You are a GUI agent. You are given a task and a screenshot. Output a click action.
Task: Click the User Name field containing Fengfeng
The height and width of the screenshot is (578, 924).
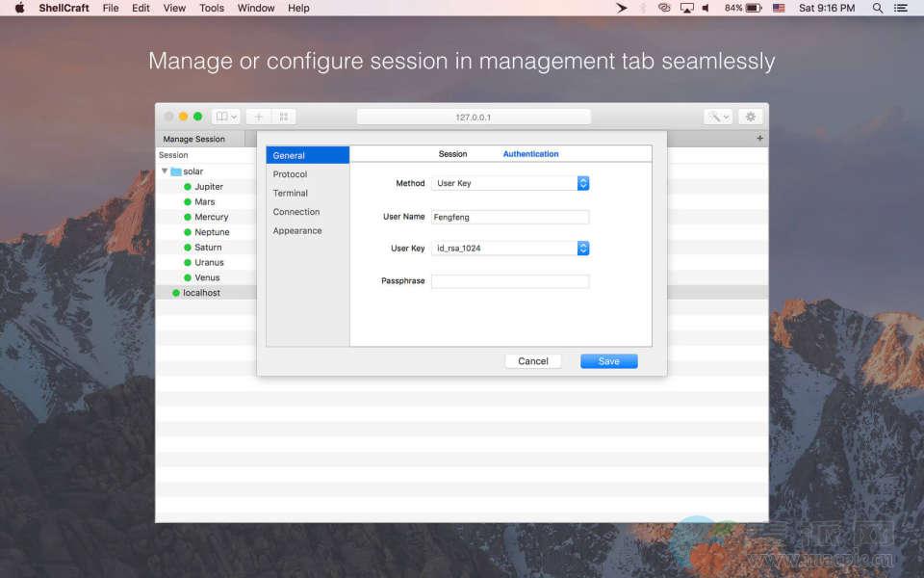pyautogui.click(x=509, y=217)
